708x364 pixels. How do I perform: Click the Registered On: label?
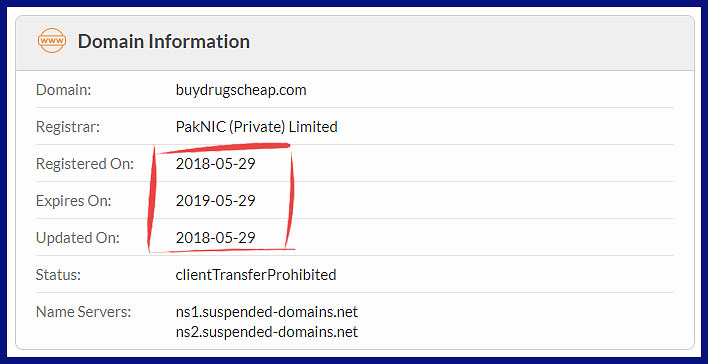click(x=85, y=164)
